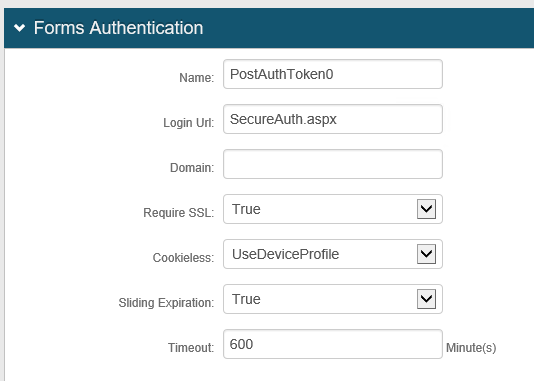Click the Cookieless: label
Image resolution: width=534 pixels, height=381 pixels.
tap(183, 257)
